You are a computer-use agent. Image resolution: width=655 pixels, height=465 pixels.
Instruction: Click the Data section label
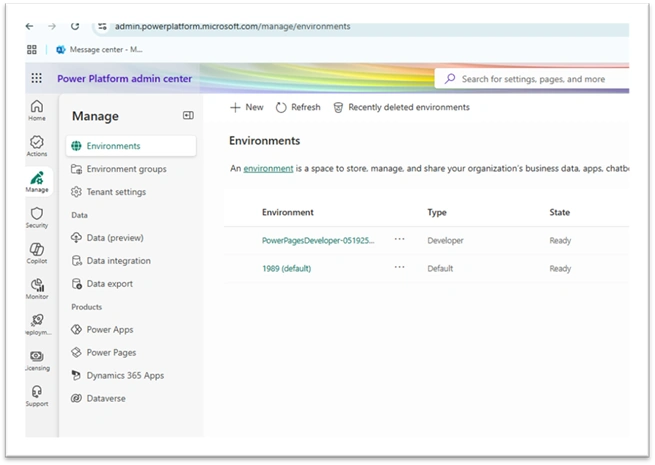[79, 215]
